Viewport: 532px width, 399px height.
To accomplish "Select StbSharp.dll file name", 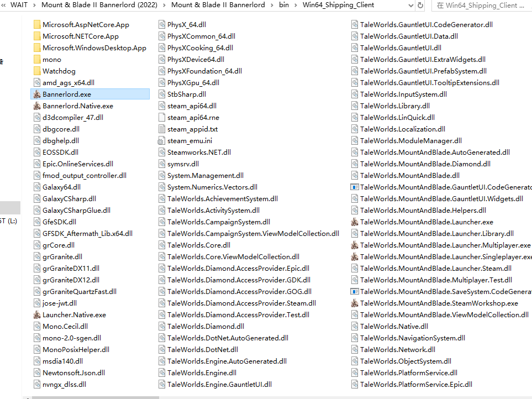I will 187,95.
